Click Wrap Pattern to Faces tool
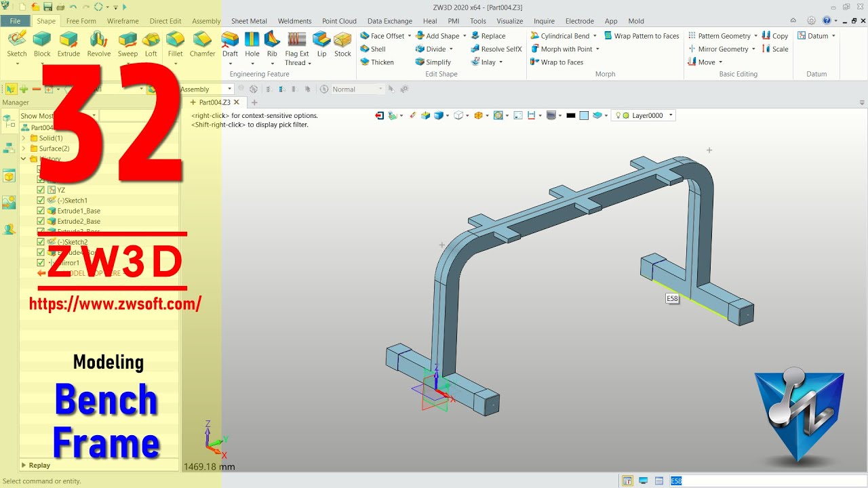Viewport: 868px width, 488px height. coord(642,36)
